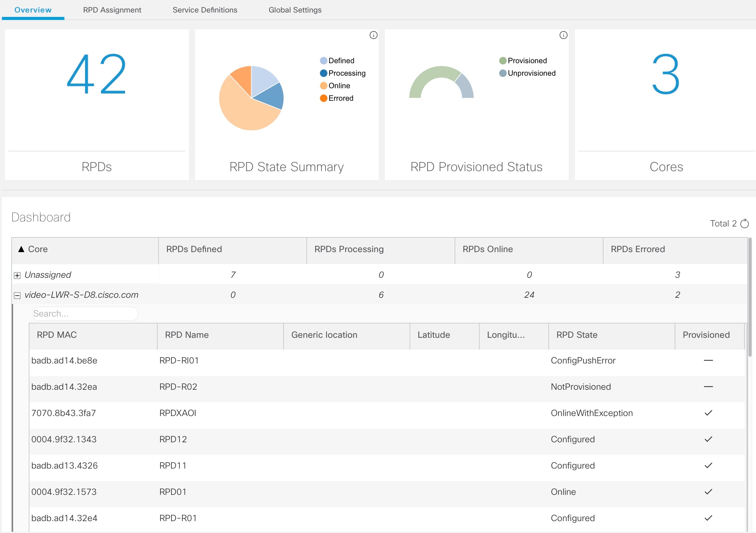Click the info icon on RPD State Summary card
The height and width of the screenshot is (533, 756).
[373, 35]
